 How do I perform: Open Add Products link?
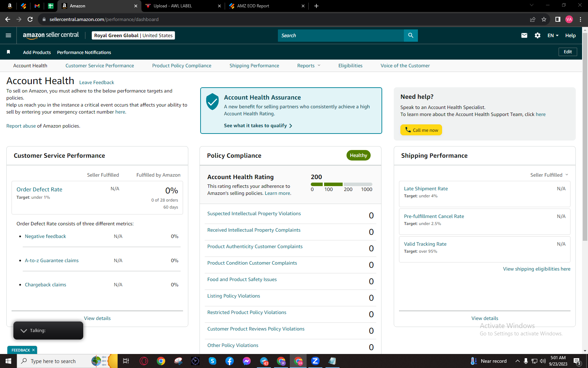pyautogui.click(x=37, y=52)
